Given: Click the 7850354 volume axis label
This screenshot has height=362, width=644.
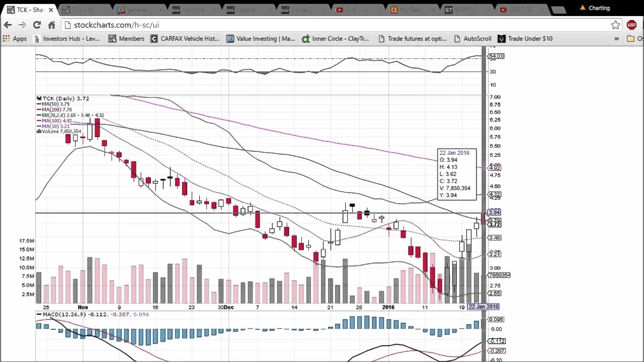Looking at the screenshot, I should tap(500, 275).
